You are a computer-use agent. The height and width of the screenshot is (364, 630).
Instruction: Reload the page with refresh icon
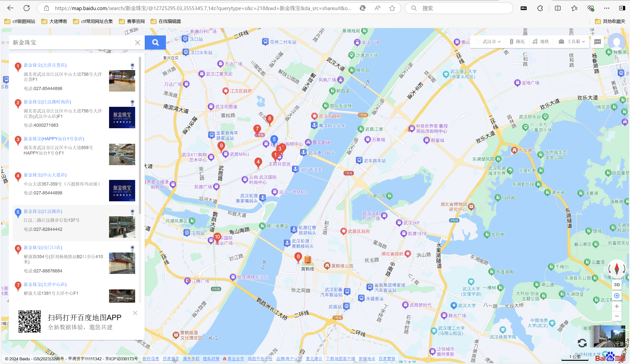27,8
